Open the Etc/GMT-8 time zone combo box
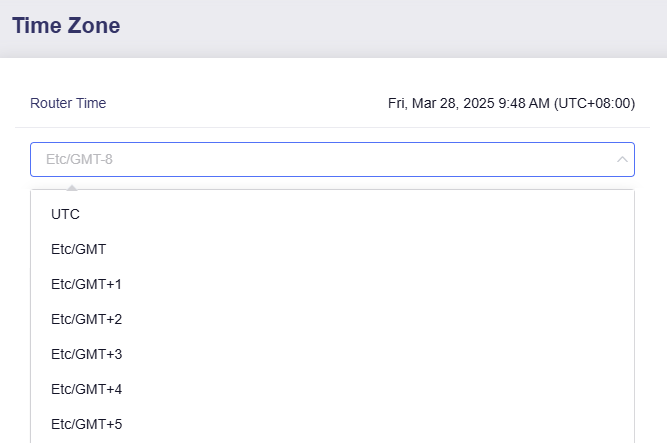 332,160
